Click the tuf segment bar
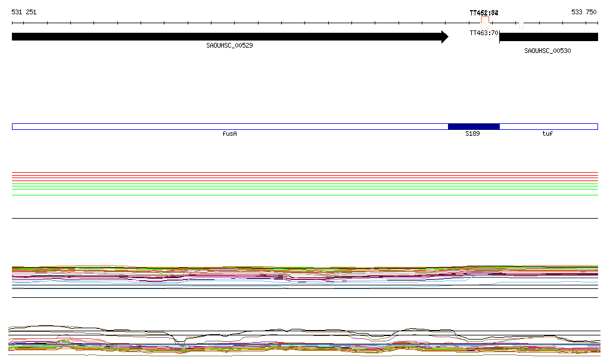610x364 pixels. [548, 126]
